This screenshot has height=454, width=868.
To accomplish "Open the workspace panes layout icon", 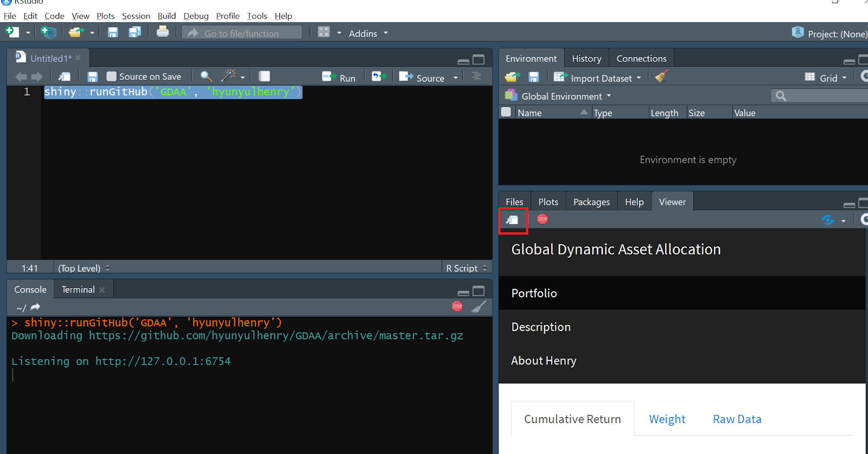I will (324, 32).
